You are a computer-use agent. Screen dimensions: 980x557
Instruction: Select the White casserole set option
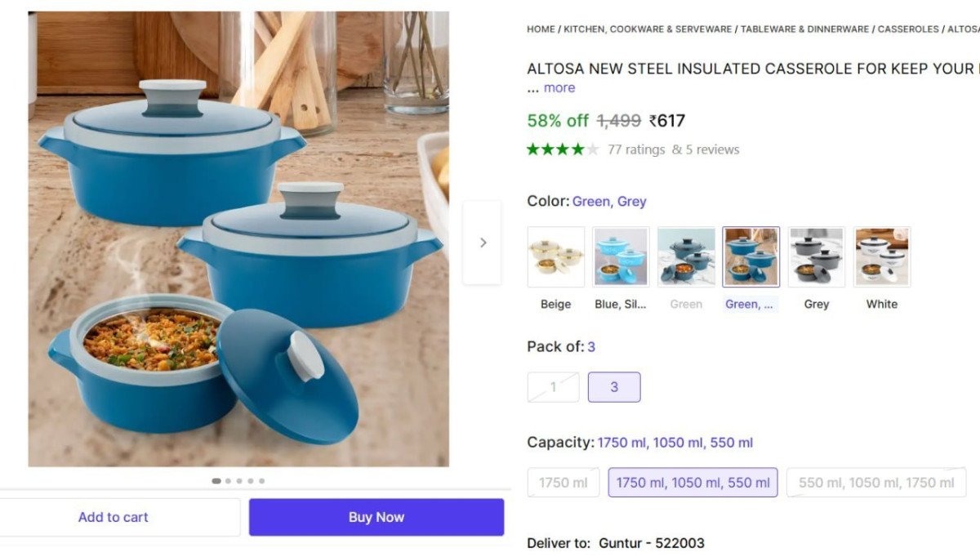[x=881, y=256]
